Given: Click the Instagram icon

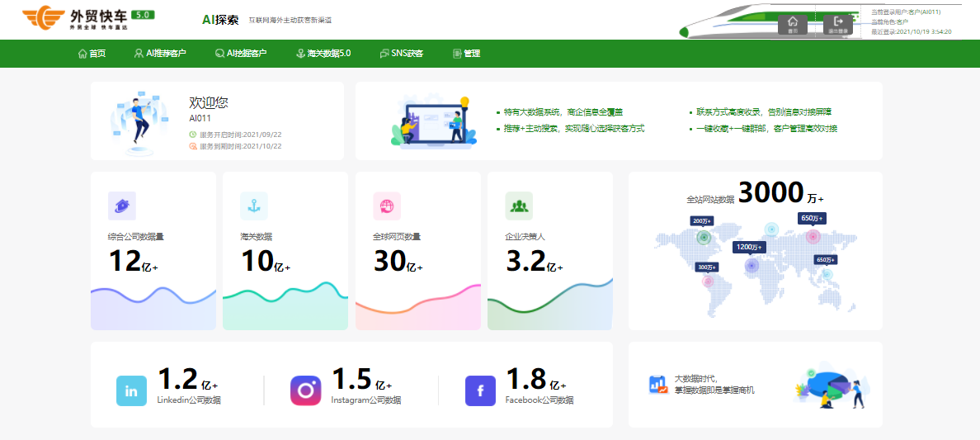Looking at the screenshot, I should click(x=306, y=390).
